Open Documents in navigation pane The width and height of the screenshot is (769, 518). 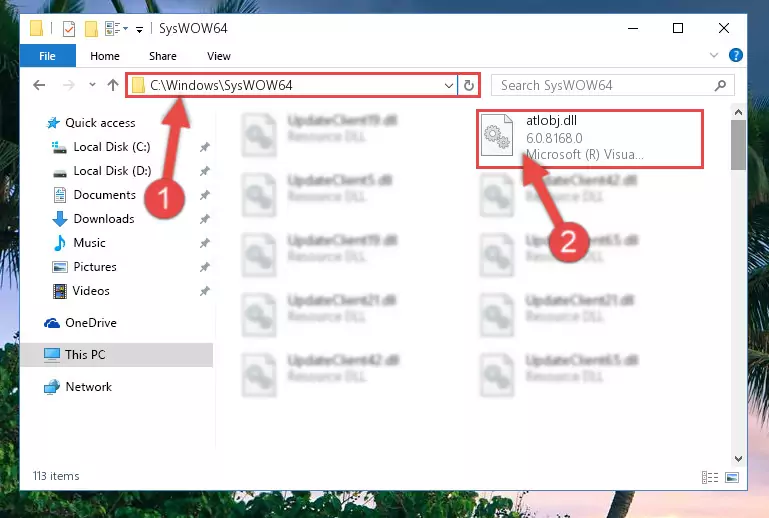click(x=104, y=195)
